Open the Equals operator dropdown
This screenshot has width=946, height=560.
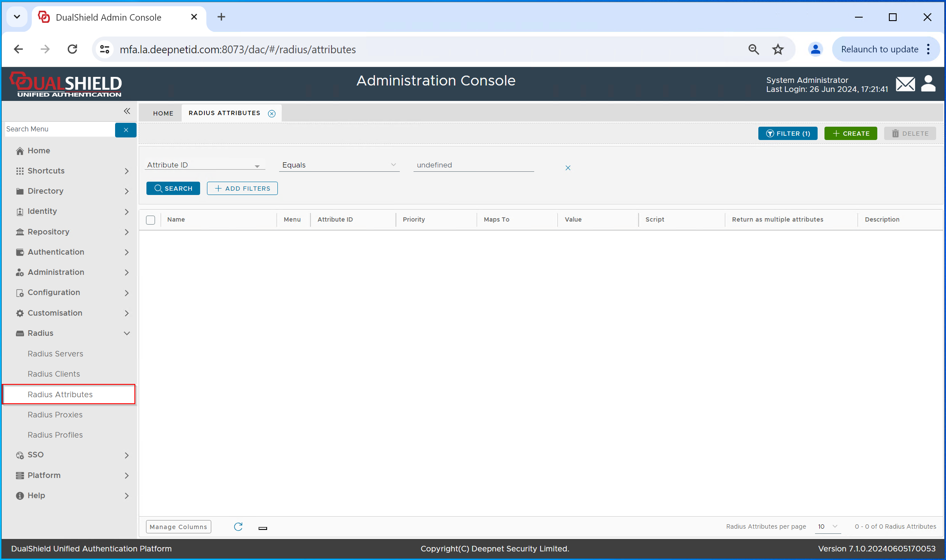click(x=339, y=165)
